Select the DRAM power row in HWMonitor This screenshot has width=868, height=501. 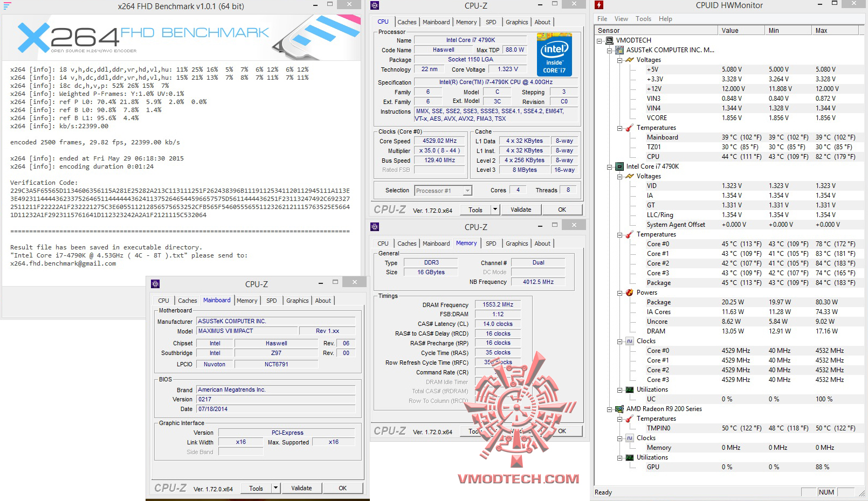754,331
